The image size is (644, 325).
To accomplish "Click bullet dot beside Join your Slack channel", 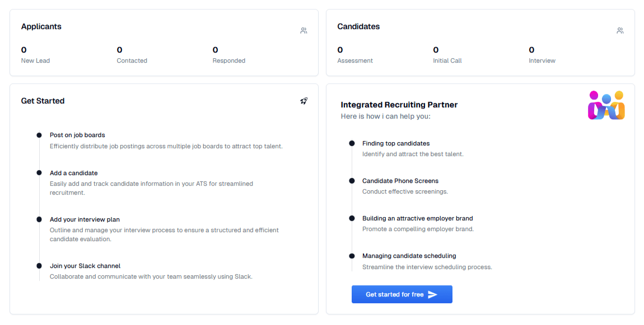I will 39,266.
